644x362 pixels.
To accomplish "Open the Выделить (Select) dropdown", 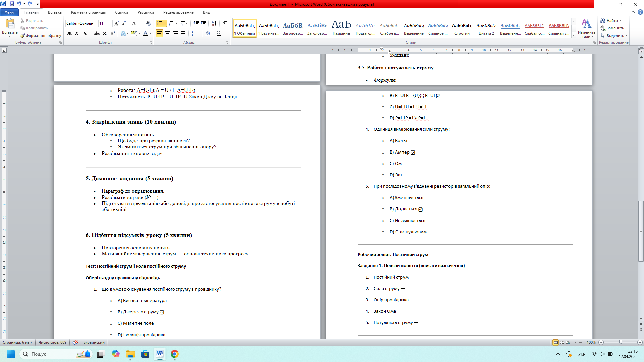I will (x=614, y=36).
